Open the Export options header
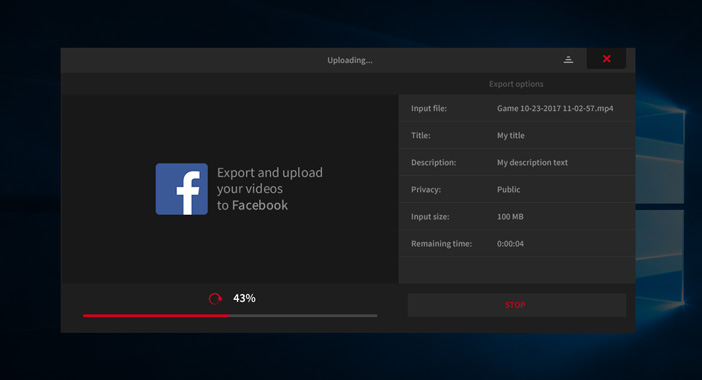This screenshot has height=380, width=702. [x=516, y=84]
